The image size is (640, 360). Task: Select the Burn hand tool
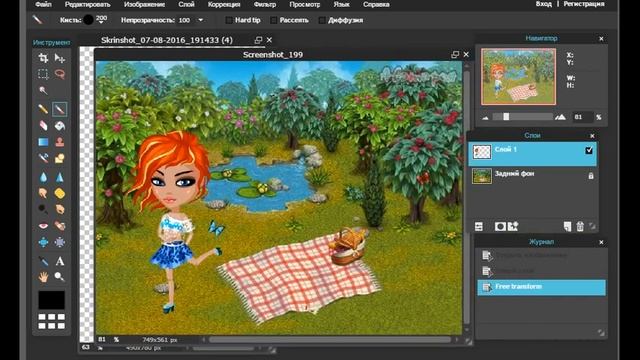60,209
